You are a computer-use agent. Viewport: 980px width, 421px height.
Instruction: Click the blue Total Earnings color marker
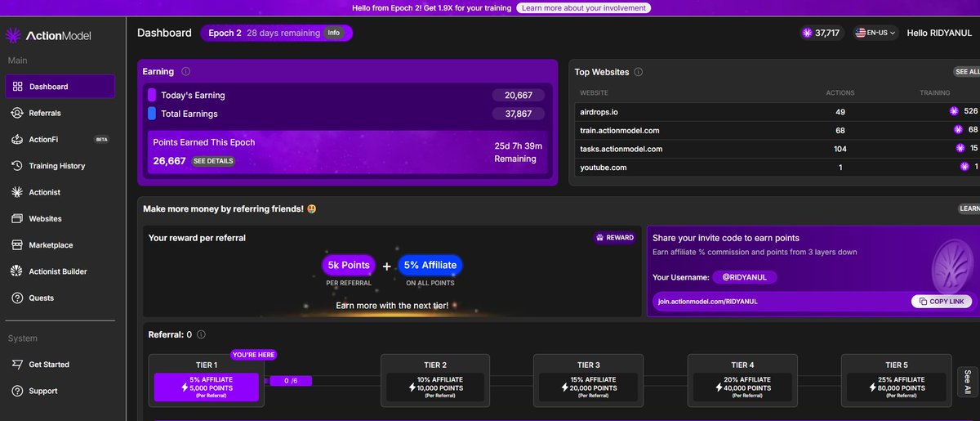click(x=152, y=114)
